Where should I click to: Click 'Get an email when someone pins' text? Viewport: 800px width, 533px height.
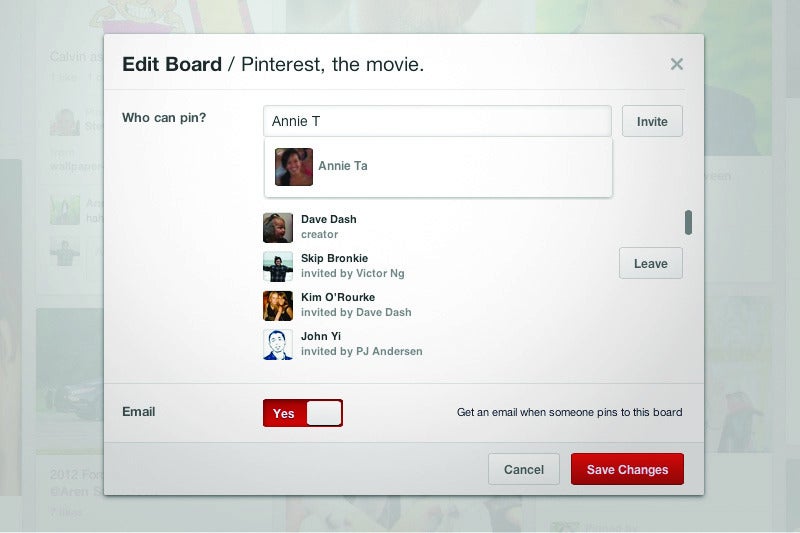[569, 412]
